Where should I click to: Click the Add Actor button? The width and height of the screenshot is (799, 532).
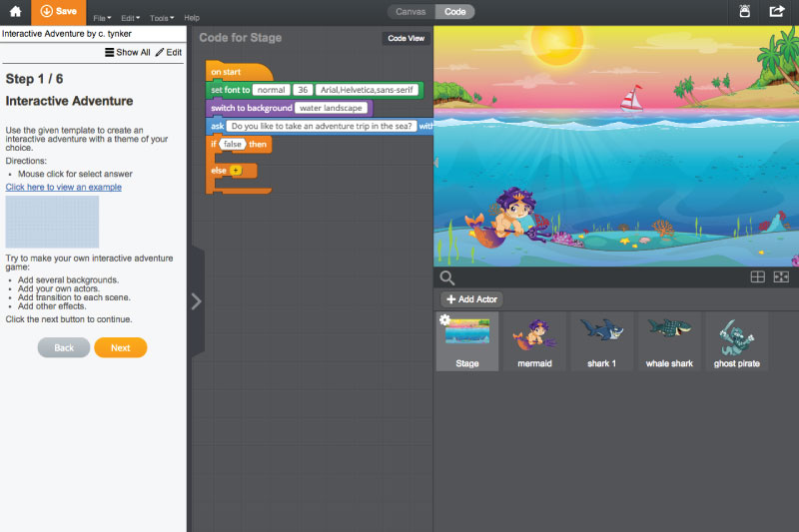click(471, 299)
